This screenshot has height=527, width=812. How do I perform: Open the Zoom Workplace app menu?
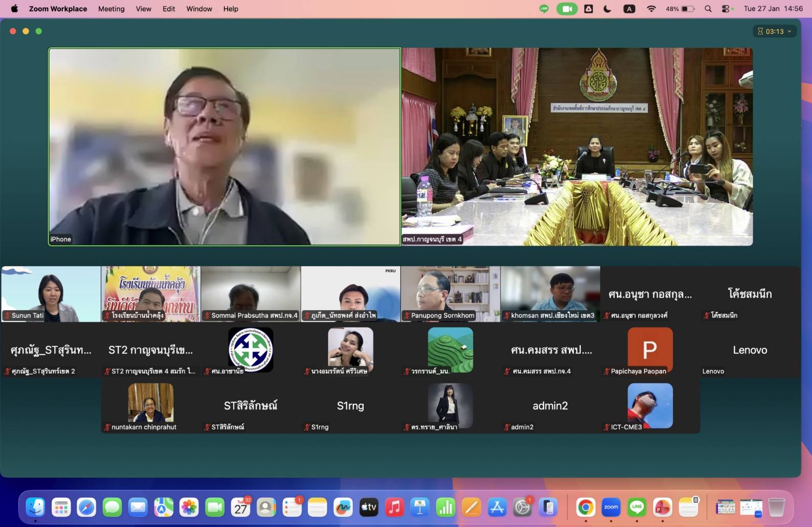(58, 9)
